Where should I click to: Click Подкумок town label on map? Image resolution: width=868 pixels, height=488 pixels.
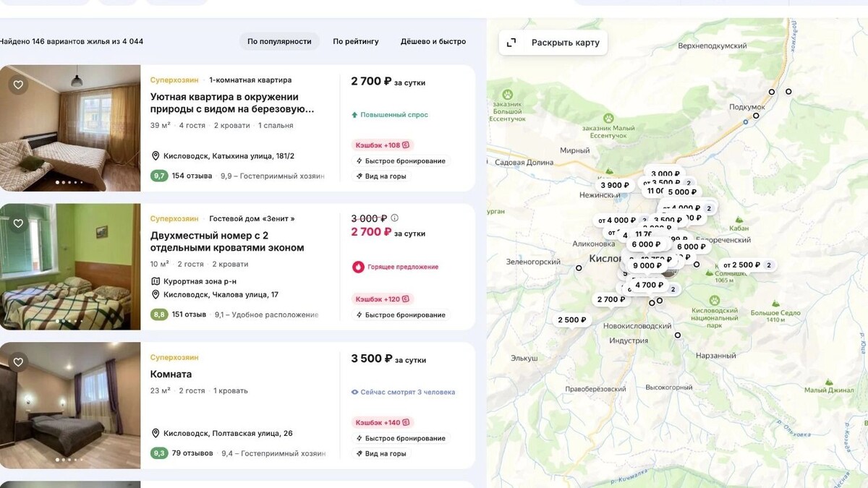pos(747,106)
